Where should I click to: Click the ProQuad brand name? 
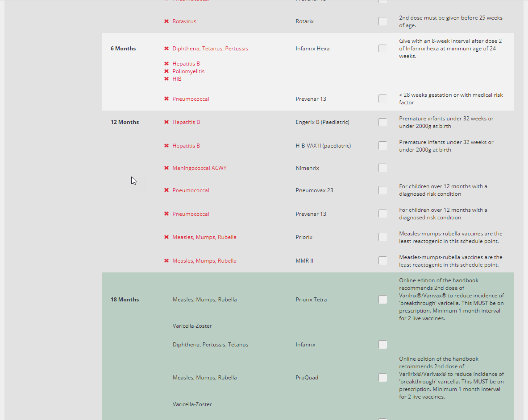tap(307, 378)
